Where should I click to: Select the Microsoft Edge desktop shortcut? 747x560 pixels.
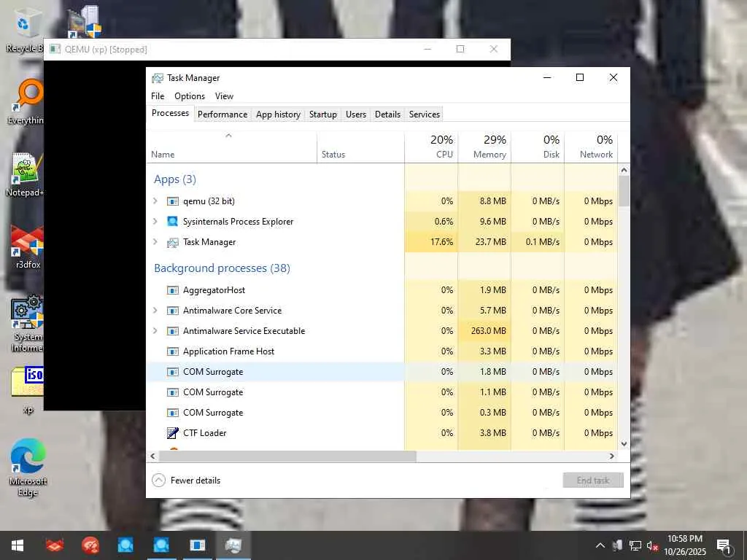pos(28,467)
